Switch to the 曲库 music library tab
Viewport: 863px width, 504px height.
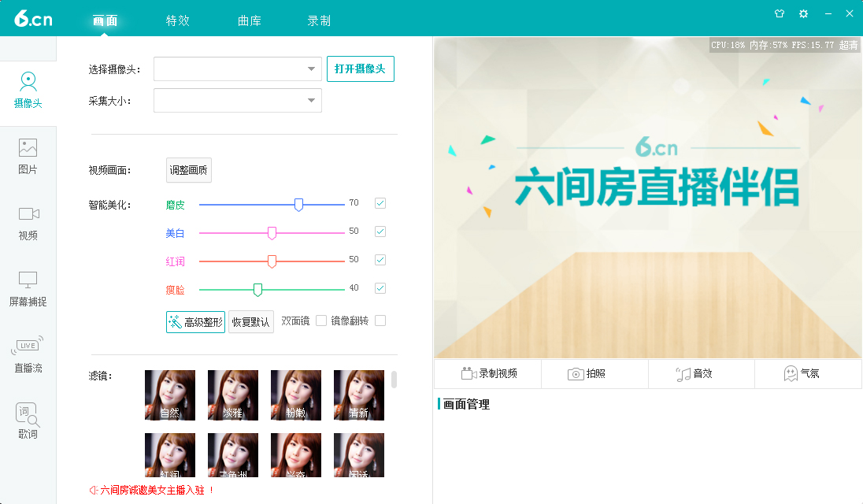pyautogui.click(x=249, y=20)
